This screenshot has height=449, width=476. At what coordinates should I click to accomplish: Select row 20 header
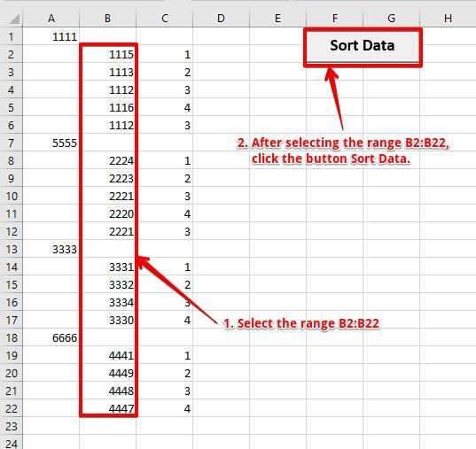coord(12,373)
